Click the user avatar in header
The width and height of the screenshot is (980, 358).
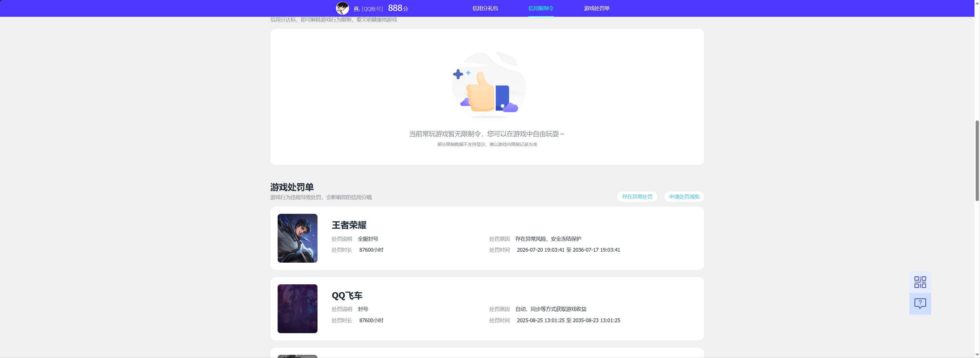342,8
